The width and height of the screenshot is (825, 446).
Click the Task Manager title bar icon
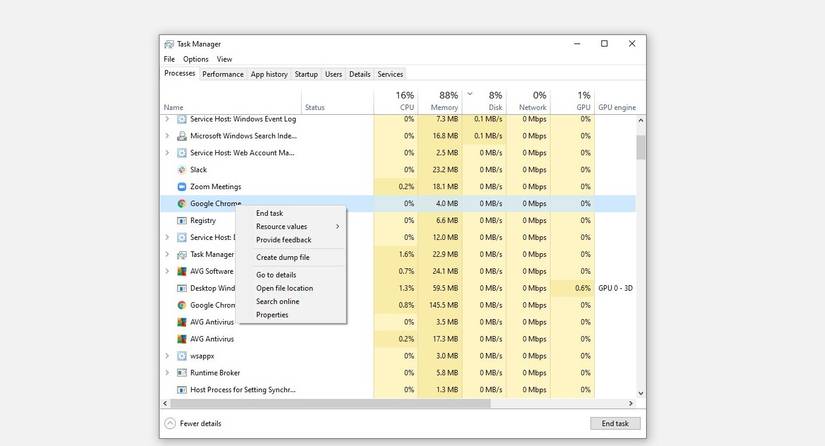(169, 44)
